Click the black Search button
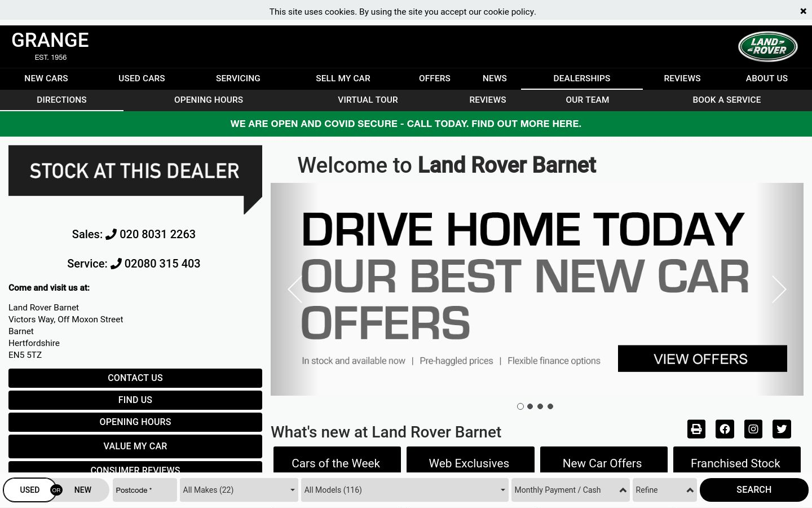This screenshot has width=812, height=508. (x=754, y=490)
